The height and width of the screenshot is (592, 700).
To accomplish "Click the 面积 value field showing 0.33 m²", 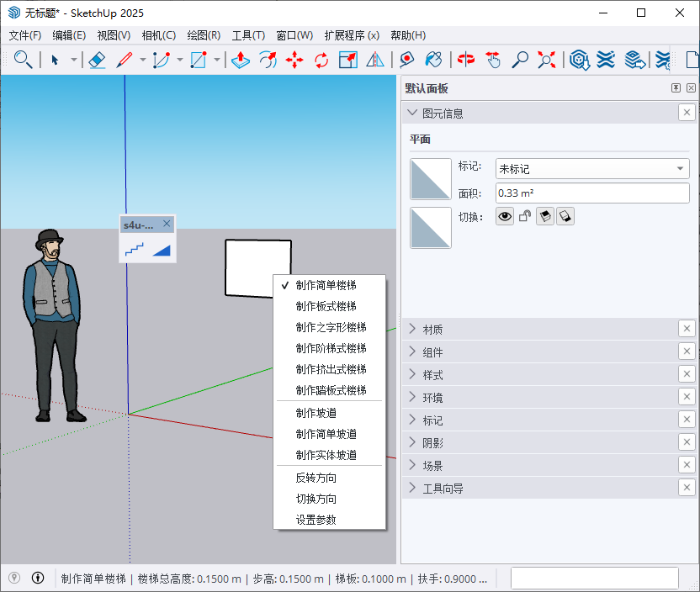I will [591, 193].
